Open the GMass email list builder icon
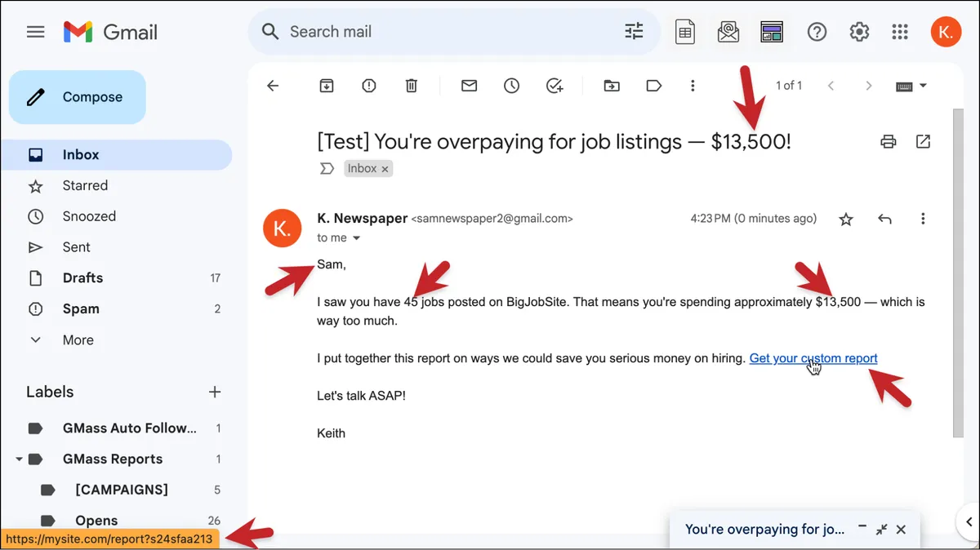This screenshot has width=980, height=550. (x=728, y=32)
